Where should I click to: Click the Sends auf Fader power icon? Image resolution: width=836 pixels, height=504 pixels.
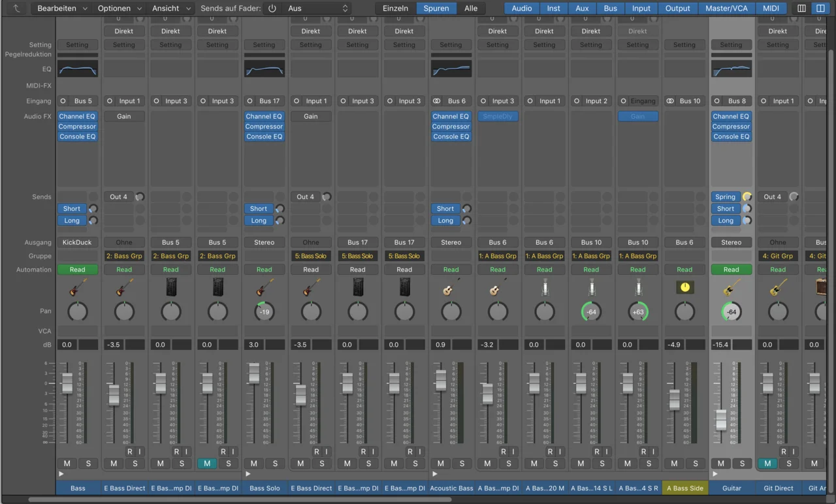[272, 8]
